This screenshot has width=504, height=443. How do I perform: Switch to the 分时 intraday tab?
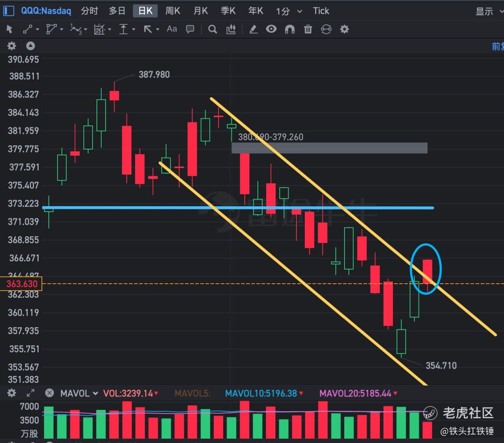89,11
